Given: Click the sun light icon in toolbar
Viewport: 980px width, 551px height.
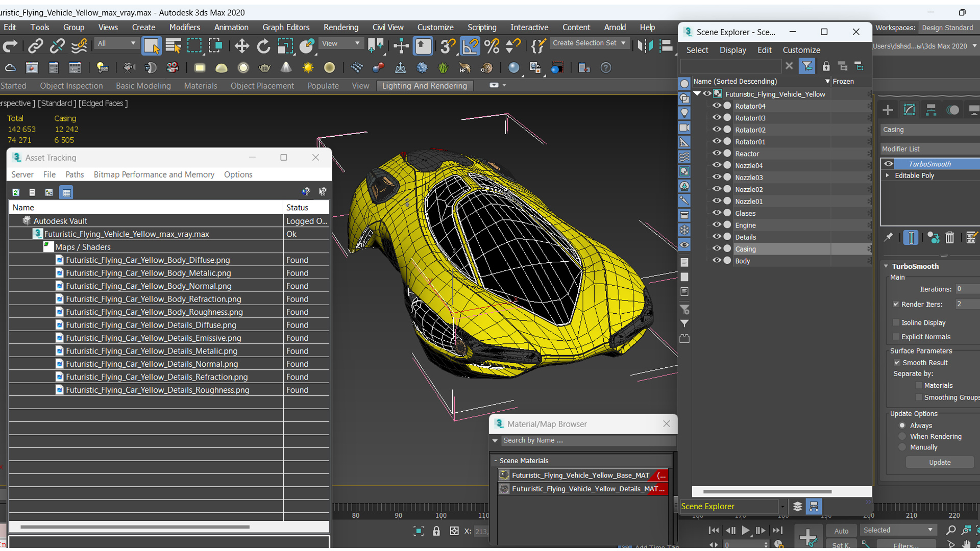Looking at the screenshot, I should [x=308, y=68].
